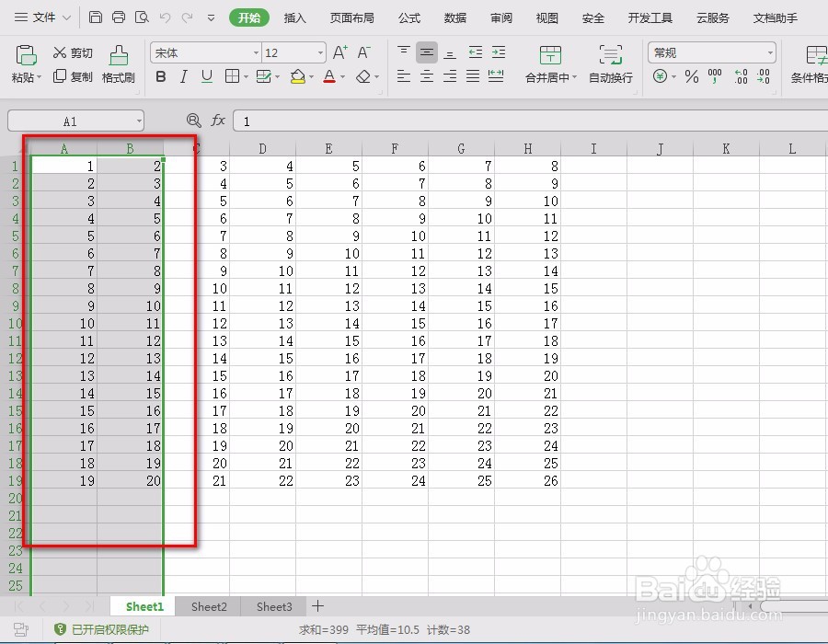Click the currency format icon
828x644 pixels.
click(x=660, y=76)
